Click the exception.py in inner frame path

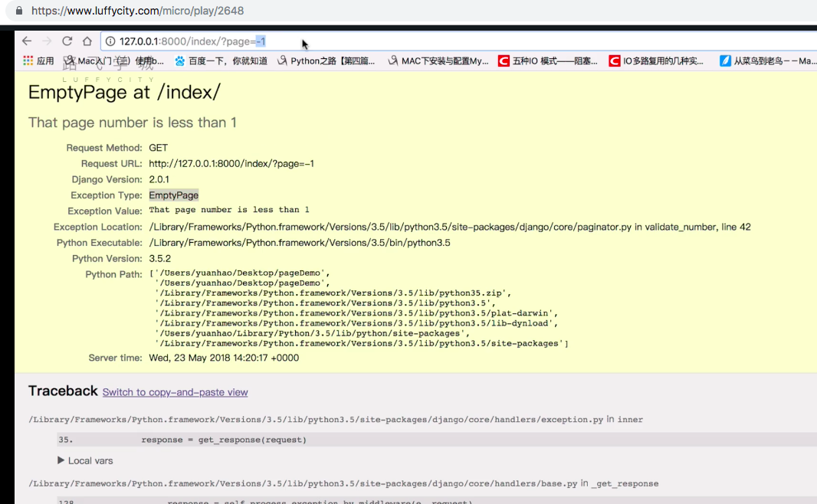point(336,419)
